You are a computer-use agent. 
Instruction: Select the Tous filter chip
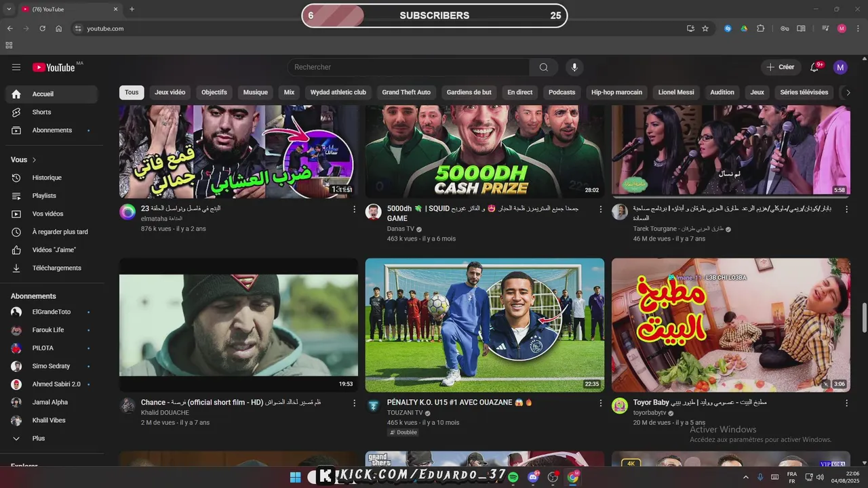[x=132, y=92]
